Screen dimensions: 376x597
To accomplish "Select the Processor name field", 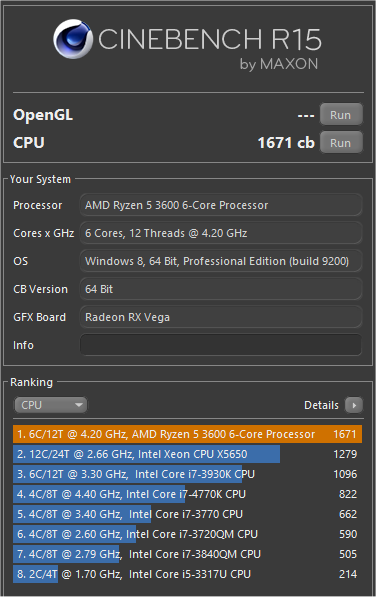I will (x=221, y=205).
